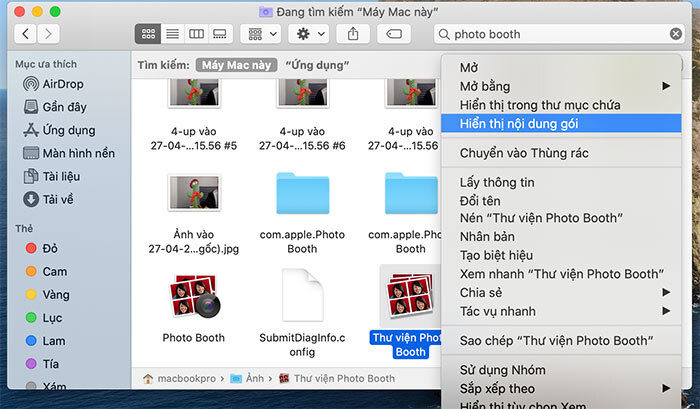Clear the search field text

click(676, 34)
